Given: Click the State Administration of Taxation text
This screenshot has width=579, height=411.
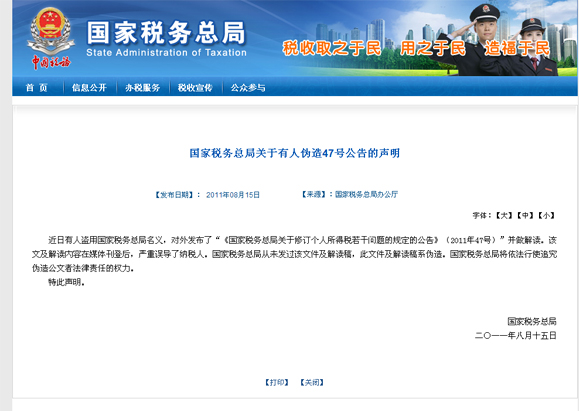Looking at the screenshot, I should click(166, 53).
